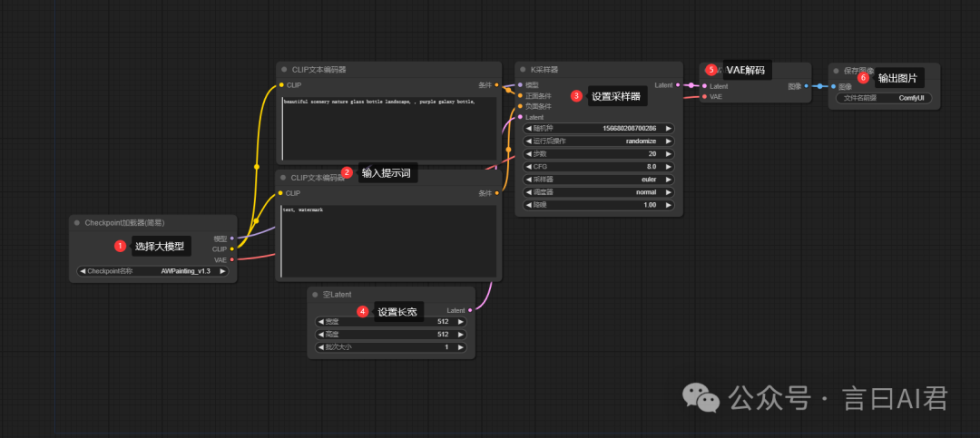The height and width of the screenshot is (438, 980).
Task: Select the K采样器 node title bar
Action: tap(599, 70)
